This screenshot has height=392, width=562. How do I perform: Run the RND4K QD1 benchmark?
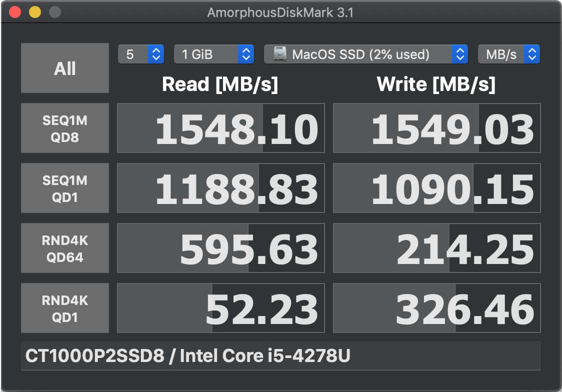pyautogui.click(x=65, y=308)
